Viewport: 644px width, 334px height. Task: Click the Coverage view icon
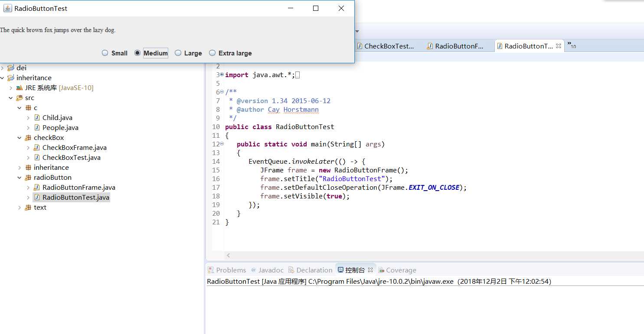click(x=381, y=270)
